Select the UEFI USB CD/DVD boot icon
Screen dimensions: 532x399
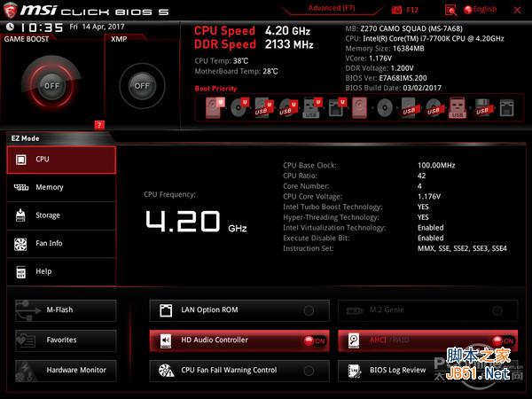(x=288, y=108)
